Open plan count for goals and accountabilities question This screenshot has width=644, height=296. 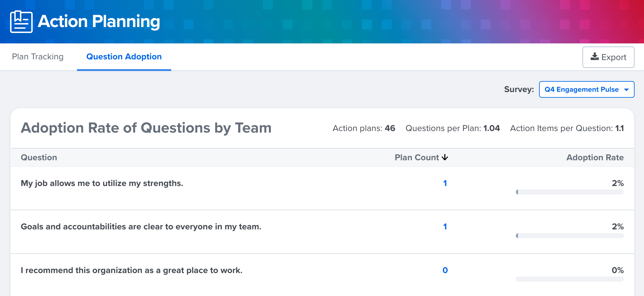tap(445, 226)
